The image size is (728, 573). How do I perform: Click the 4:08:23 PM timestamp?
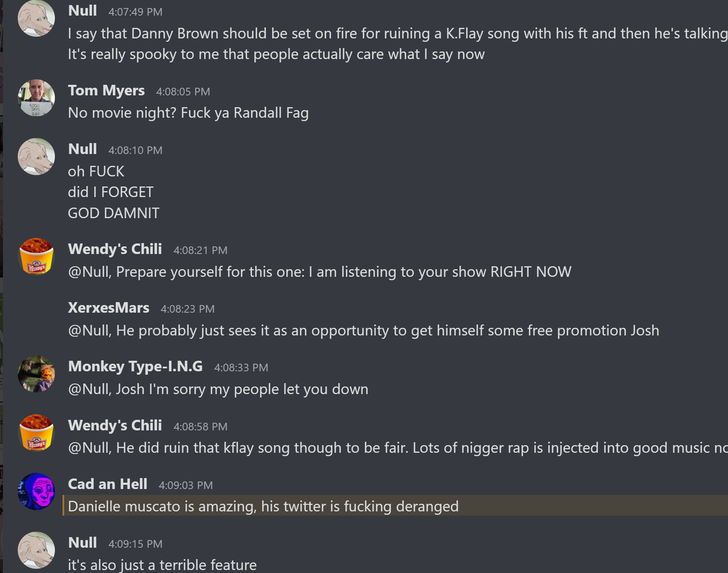187,309
